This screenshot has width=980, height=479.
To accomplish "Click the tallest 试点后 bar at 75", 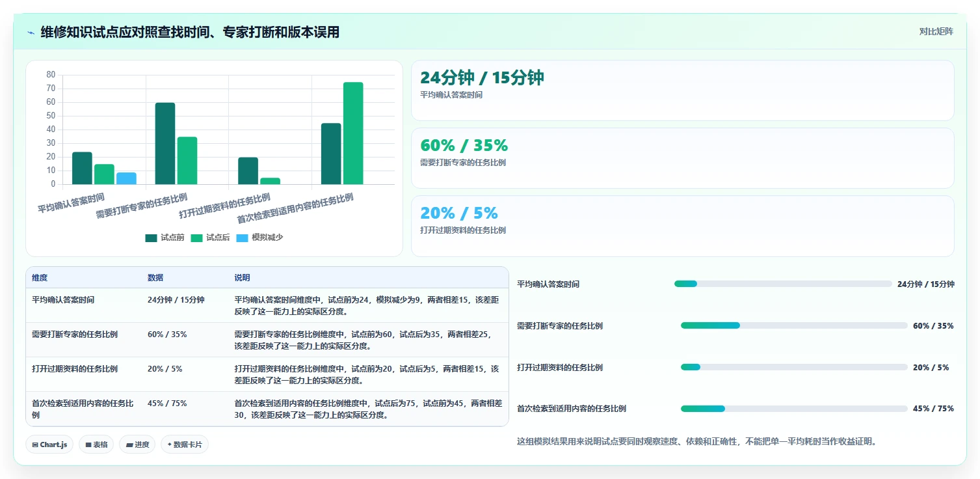I will [x=353, y=133].
